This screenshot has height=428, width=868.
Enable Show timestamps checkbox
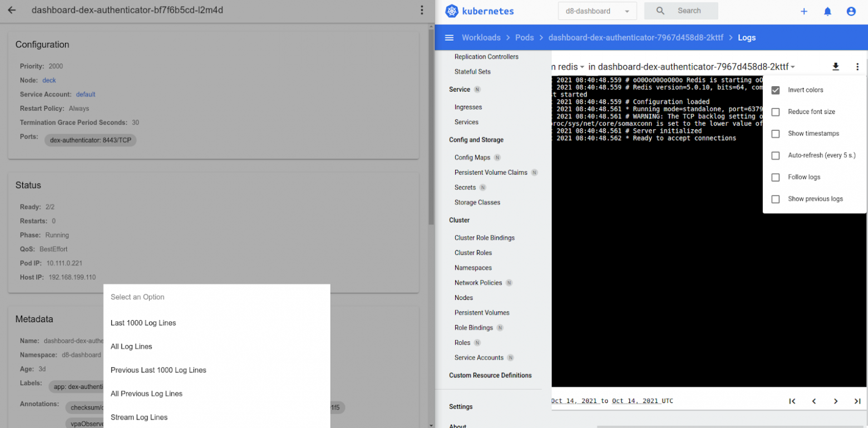tap(776, 134)
